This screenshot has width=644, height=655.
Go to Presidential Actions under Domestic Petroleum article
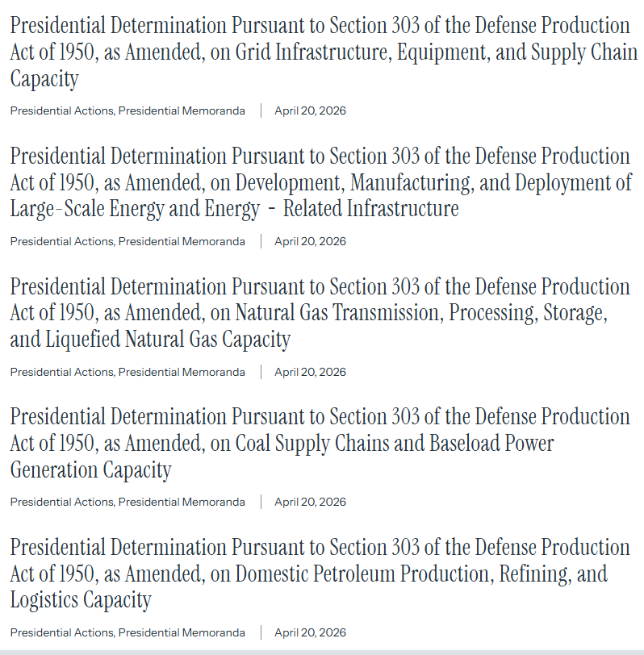point(61,632)
